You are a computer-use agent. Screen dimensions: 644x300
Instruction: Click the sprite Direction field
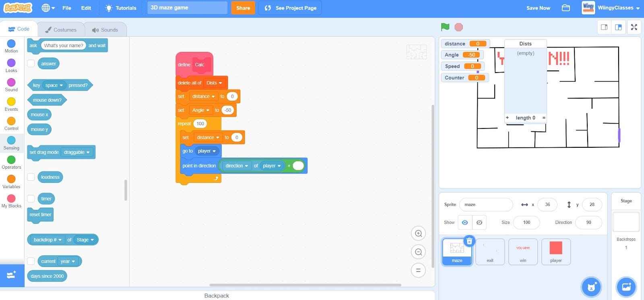point(588,222)
